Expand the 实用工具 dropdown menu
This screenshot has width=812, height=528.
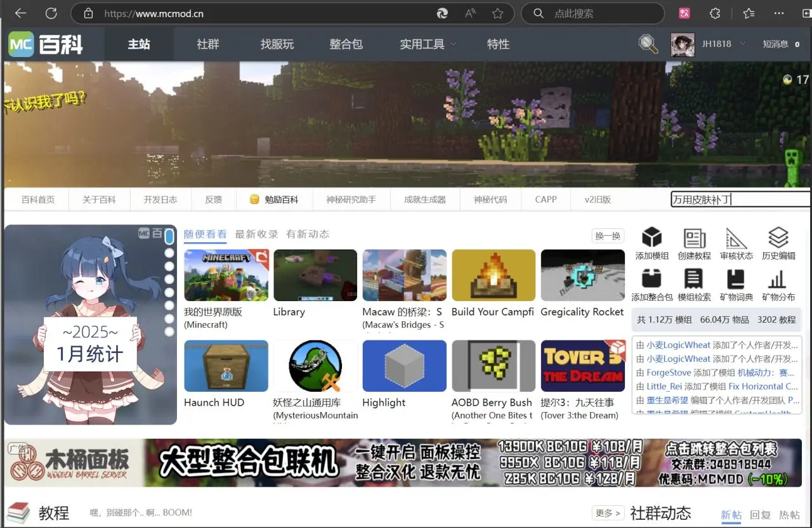click(428, 44)
